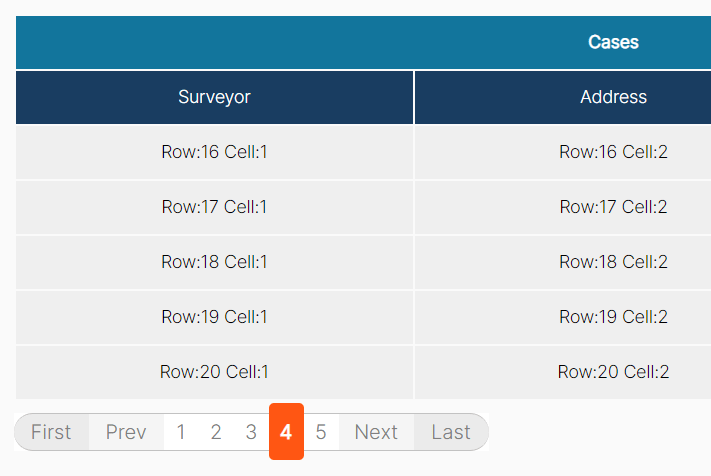Click the Cases table title bar

363,43
